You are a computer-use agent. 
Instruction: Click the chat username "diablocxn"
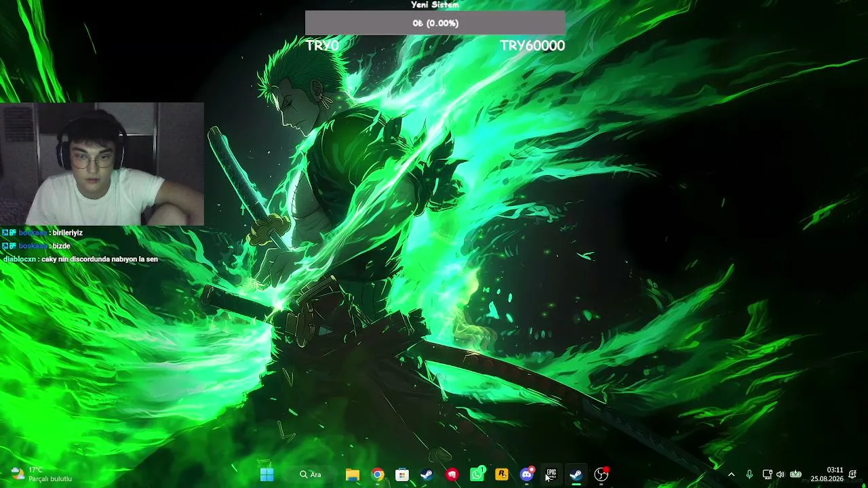(20, 259)
